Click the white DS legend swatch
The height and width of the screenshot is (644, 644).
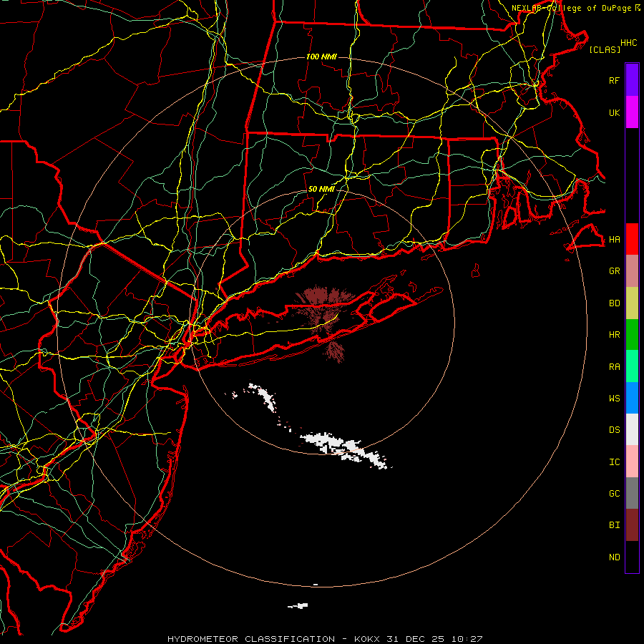(x=632, y=429)
